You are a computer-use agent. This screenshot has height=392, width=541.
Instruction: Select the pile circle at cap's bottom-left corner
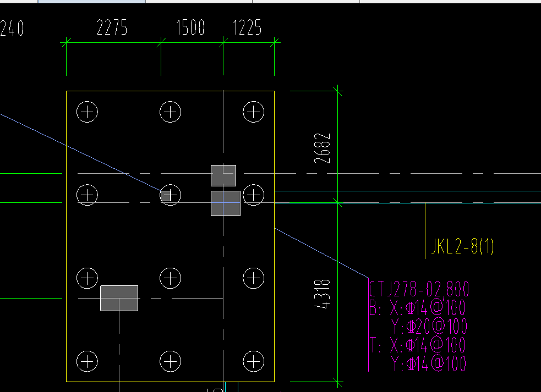point(87,361)
